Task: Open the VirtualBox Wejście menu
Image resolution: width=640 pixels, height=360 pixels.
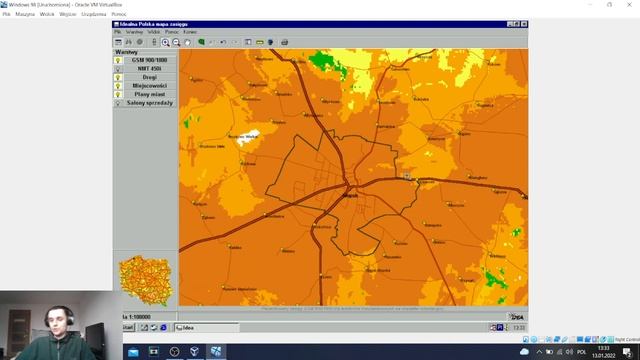Action: point(67,14)
